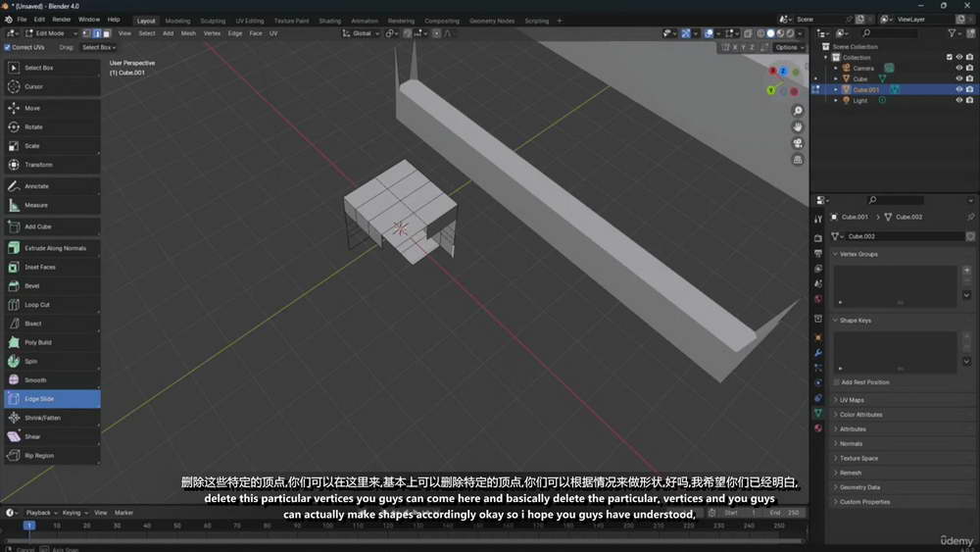Select the Measure tool
The image size is (980, 552).
click(52, 205)
